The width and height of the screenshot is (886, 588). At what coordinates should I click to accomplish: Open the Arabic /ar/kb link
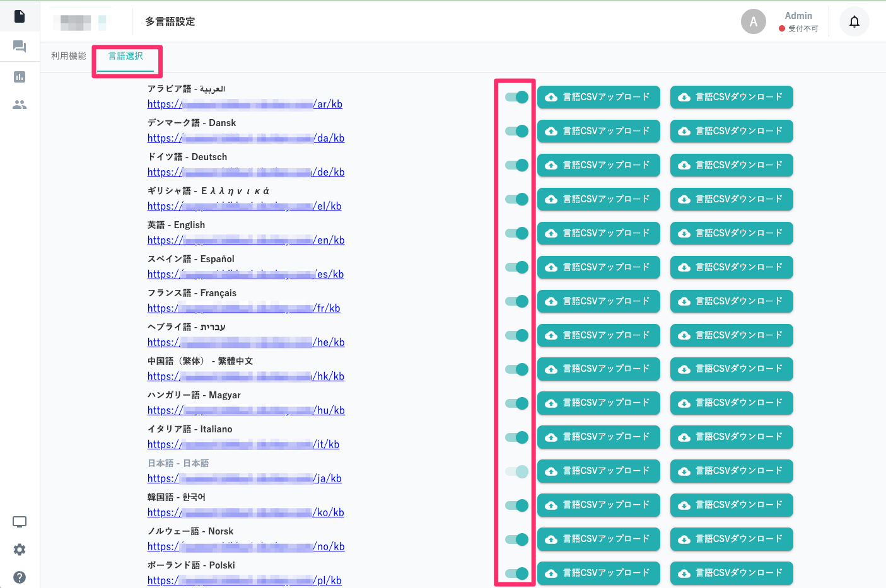(245, 105)
